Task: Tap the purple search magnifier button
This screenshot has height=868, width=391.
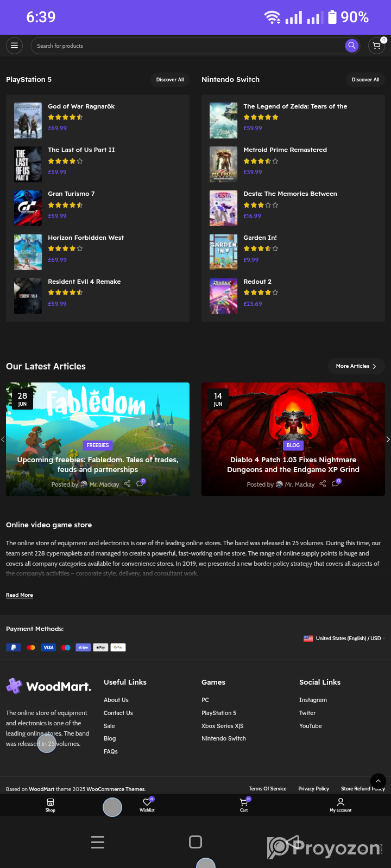Action: [352, 46]
